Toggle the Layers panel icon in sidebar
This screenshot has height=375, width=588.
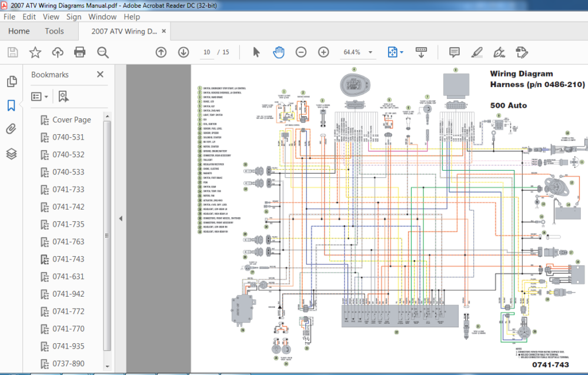point(11,154)
